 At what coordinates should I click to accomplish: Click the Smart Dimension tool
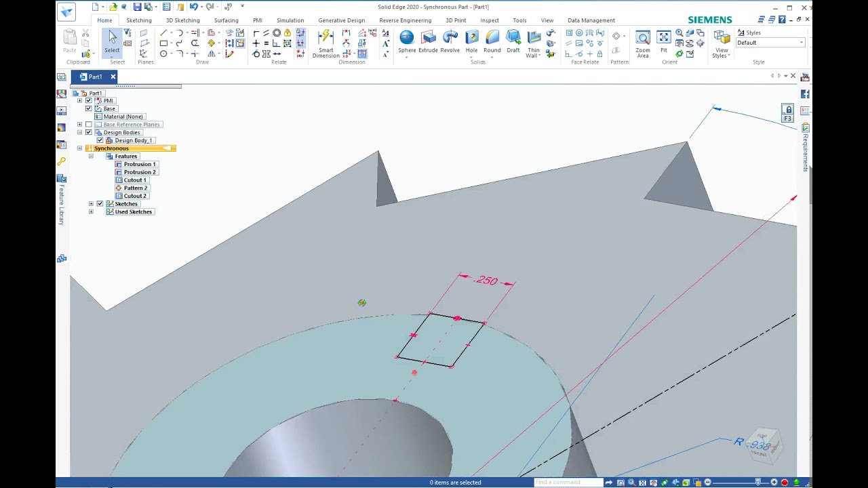[x=326, y=43]
